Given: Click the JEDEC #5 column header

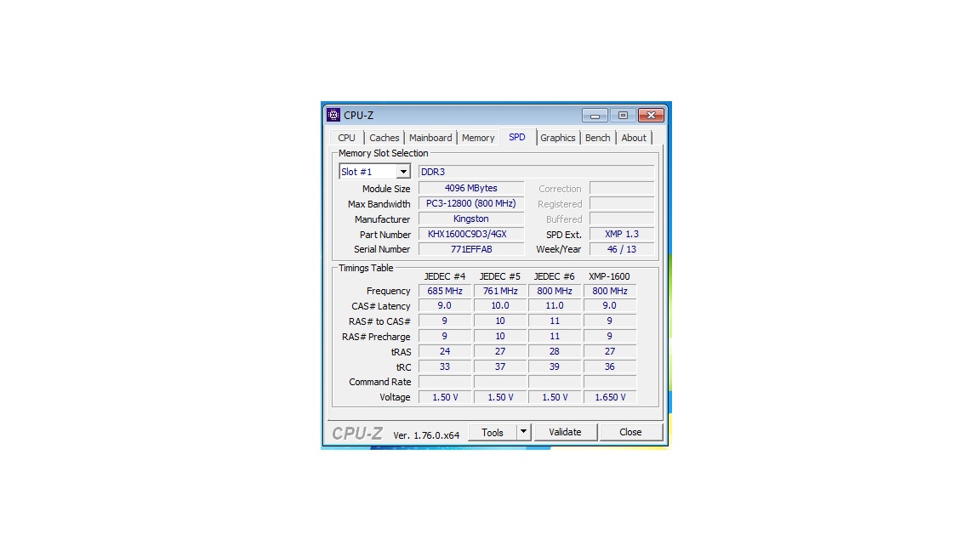Looking at the screenshot, I should 500,276.
